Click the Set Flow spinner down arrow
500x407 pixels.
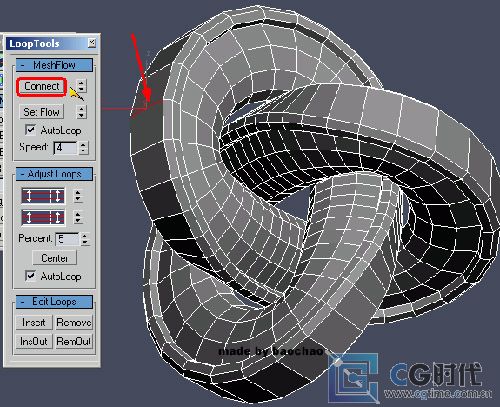click(x=81, y=115)
